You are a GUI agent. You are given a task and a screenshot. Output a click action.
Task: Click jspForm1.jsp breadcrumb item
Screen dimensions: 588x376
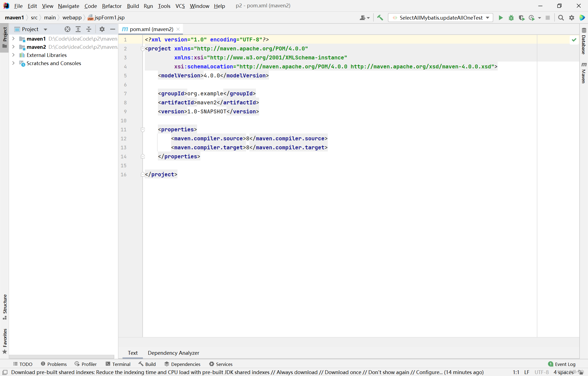[106, 17]
